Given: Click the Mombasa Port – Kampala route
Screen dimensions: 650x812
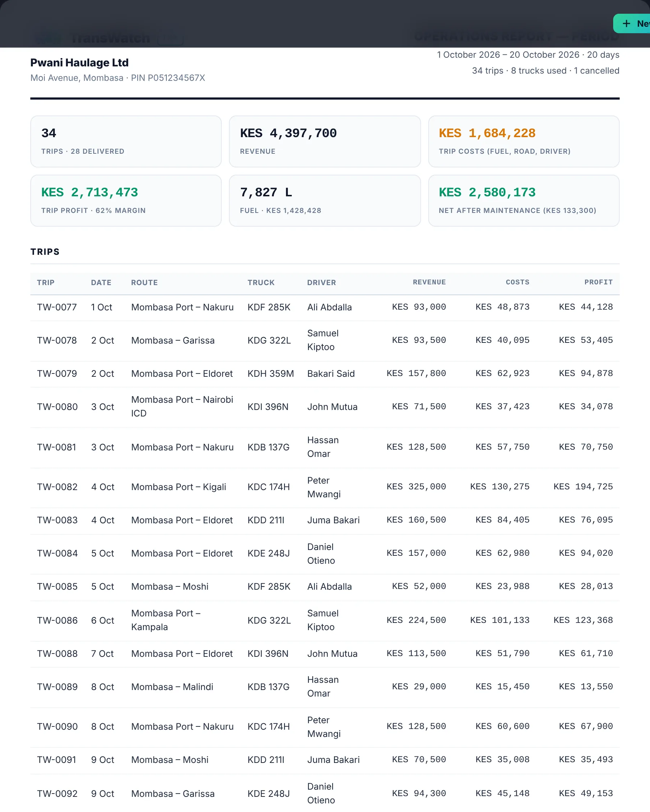Looking at the screenshot, I should click(166, 620).
